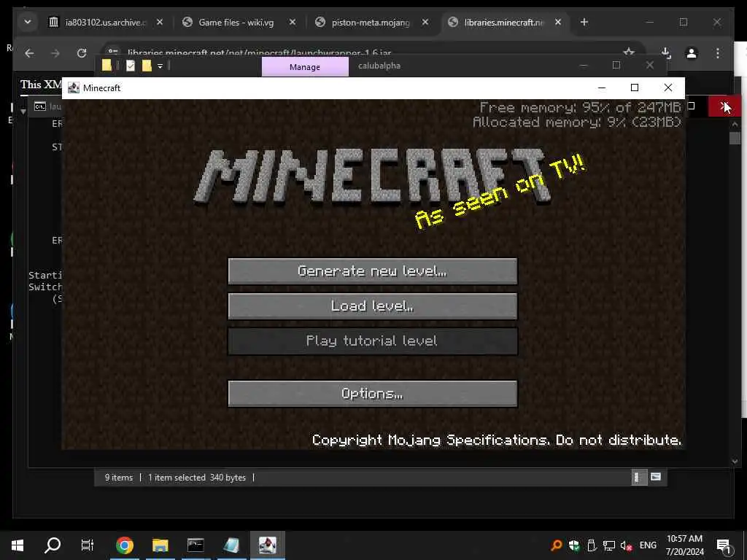Switch Explorer to large icons view
This screenshot has width=747, height=560.
pyautogui.click(x=656, y=477)
